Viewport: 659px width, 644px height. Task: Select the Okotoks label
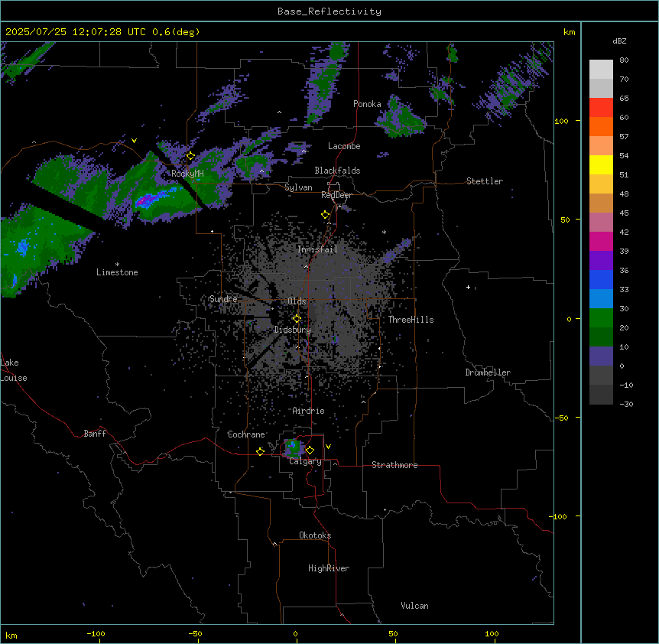point(315,535)
